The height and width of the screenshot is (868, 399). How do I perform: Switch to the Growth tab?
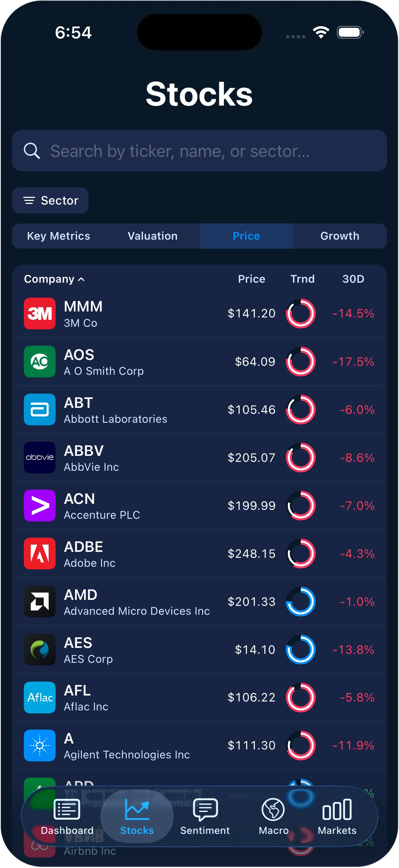tap(340, 236)
